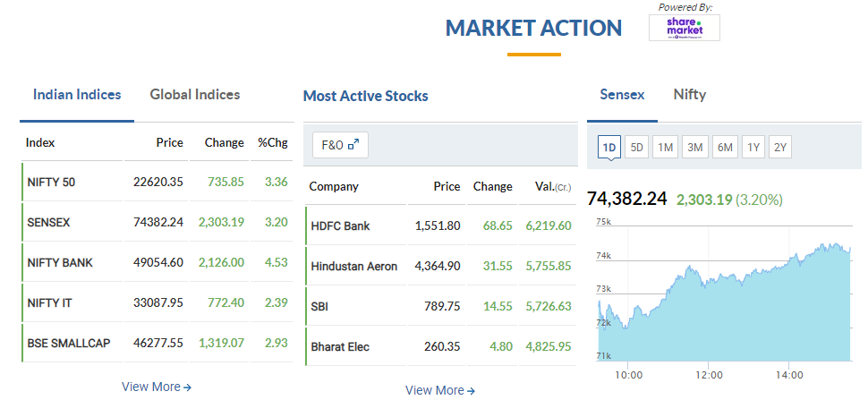Click the SENSEX change value 2,303.19 in table
Image resolution: width=868 pixels, height=417 pixels.
click(221, 222)
